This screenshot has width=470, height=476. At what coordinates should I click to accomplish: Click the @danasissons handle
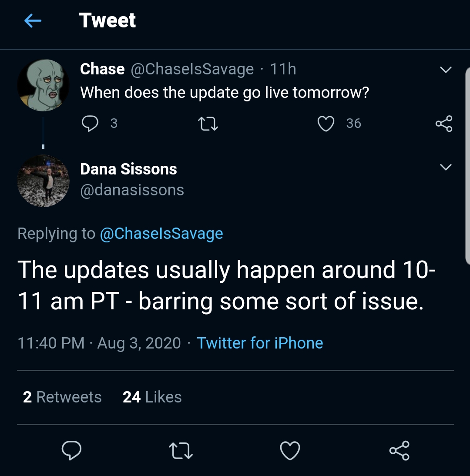(x=132, y=190)
